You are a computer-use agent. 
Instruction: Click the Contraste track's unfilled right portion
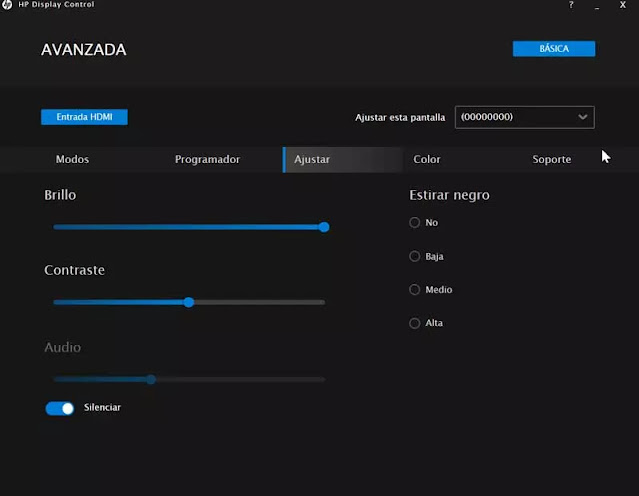coord(260,302)
